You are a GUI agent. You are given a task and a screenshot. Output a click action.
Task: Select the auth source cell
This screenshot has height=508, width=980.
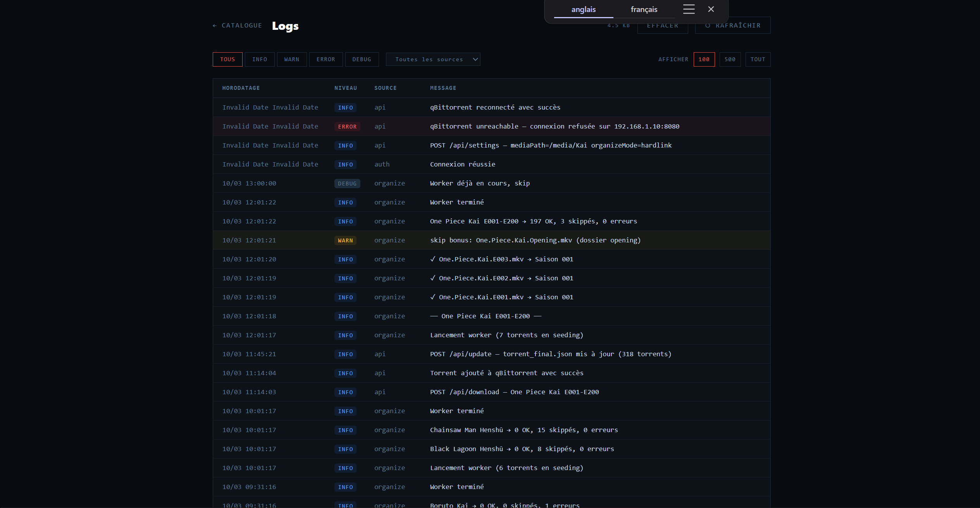382,164
